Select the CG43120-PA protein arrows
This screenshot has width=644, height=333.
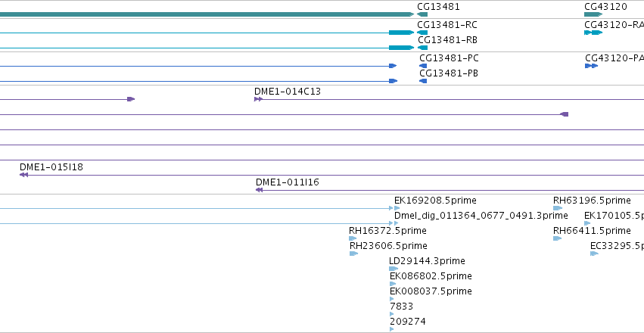[x=592, y=66]
